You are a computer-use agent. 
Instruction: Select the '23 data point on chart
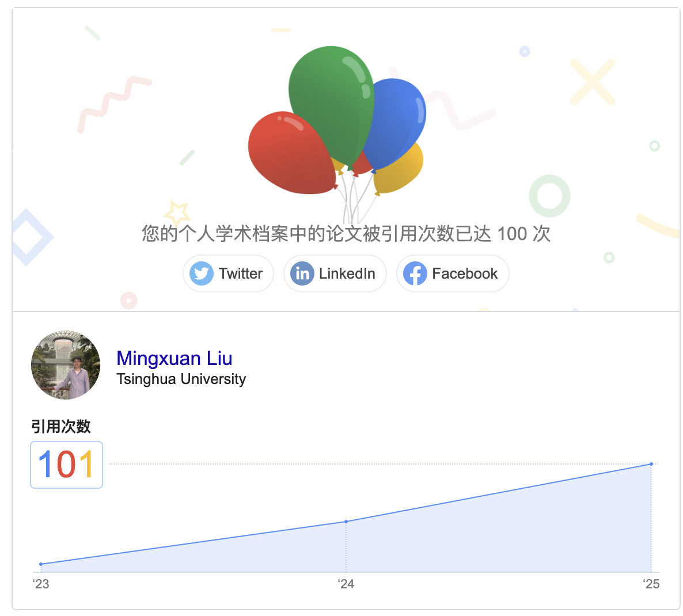pos(41,564)
